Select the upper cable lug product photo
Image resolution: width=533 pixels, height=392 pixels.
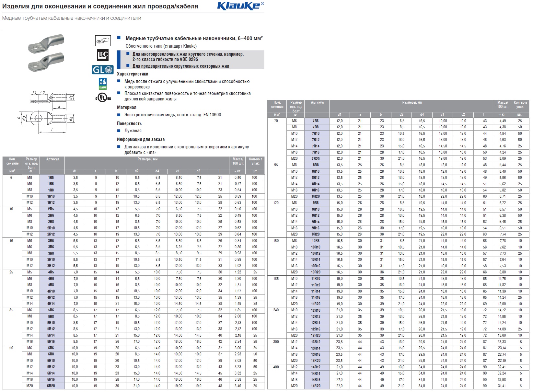pos(46,43)
